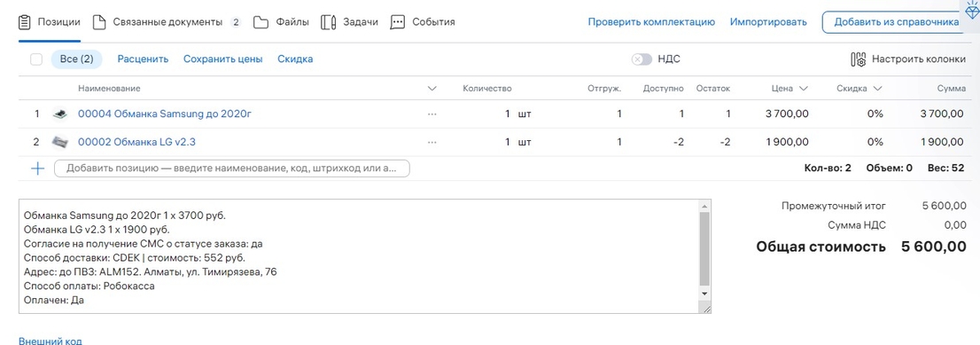Click the Настроить колонки settings icon
Viewport: 980px width, 345px height.
coord(858,59)
